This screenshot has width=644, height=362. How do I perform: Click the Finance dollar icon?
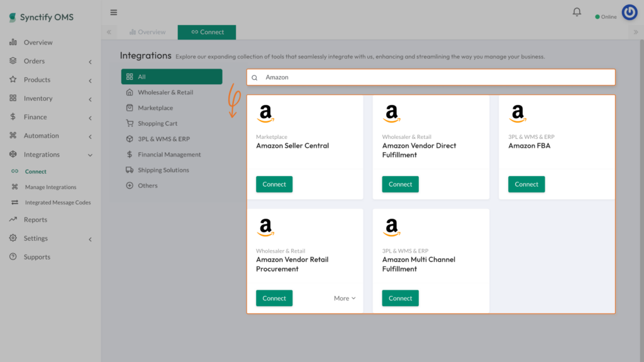13,116
